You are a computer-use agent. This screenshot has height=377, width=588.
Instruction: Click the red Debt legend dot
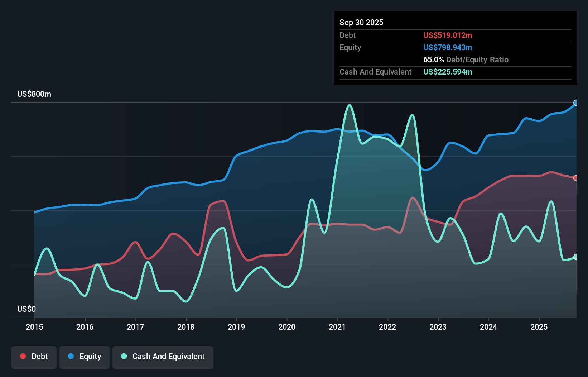23,356
